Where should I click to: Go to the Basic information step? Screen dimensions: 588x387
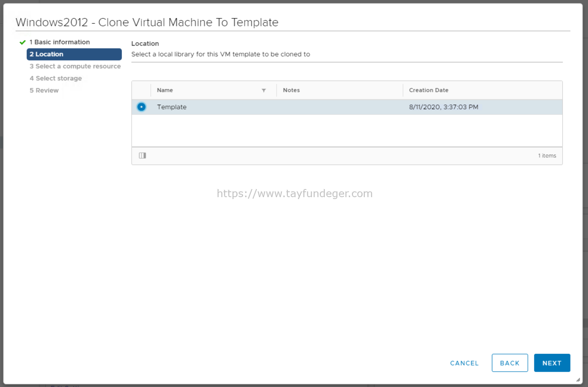59,42
